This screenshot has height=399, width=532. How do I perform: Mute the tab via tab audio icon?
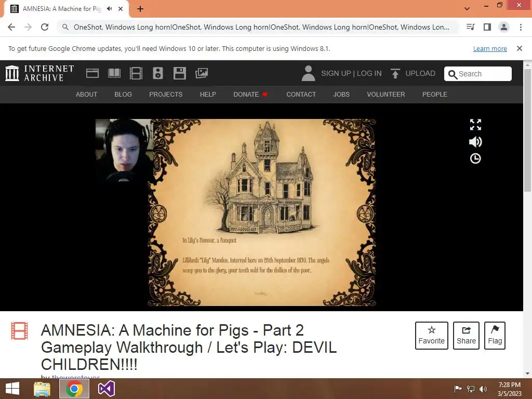[x=109, y=8]
